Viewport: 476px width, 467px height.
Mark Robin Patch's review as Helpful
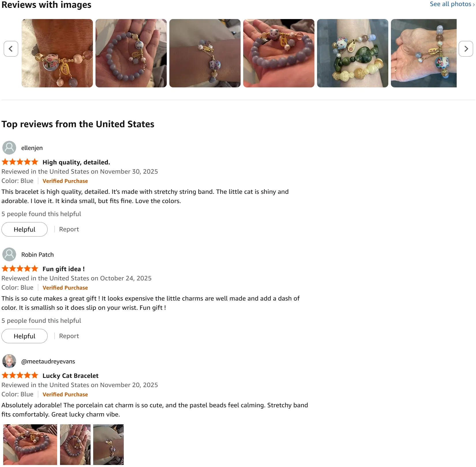25,336
